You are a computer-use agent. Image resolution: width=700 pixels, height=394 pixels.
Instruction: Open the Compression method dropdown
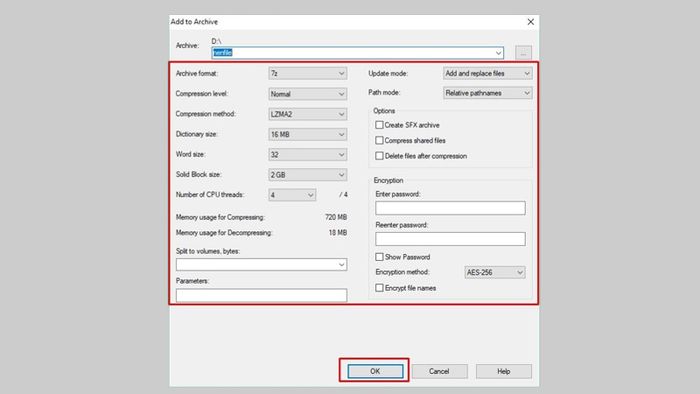[x=308, y=114]
